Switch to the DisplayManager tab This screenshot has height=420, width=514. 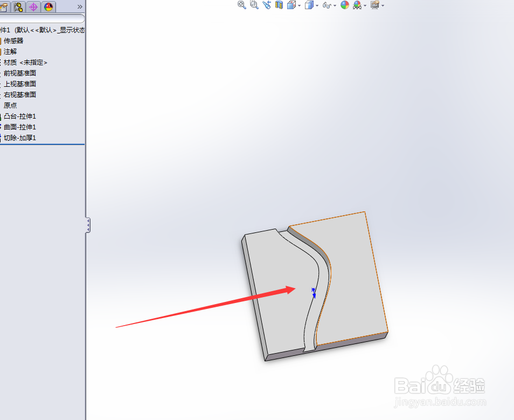48,6
